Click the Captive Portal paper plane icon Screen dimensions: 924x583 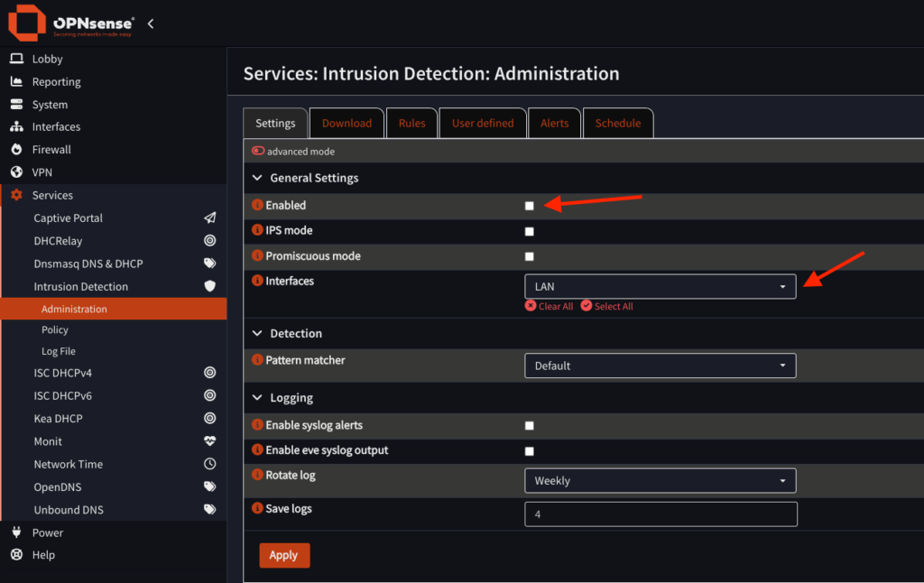pyautogui.click(x=209, y=217)
